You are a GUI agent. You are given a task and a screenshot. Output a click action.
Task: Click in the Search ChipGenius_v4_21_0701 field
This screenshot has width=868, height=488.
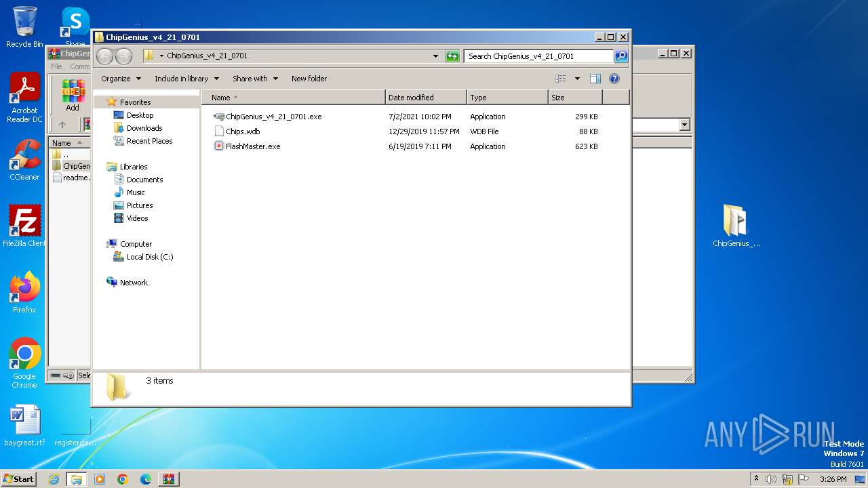(539, 56)
